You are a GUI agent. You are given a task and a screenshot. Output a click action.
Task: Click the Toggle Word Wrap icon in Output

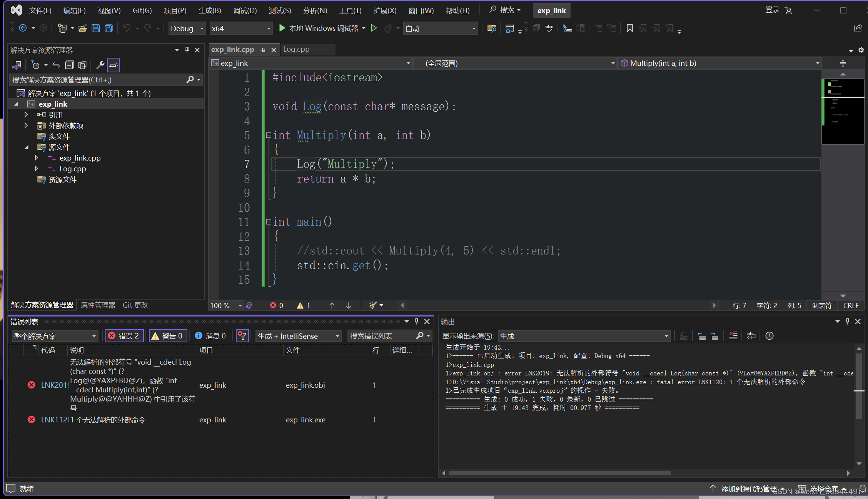click(x=751, y=336)
